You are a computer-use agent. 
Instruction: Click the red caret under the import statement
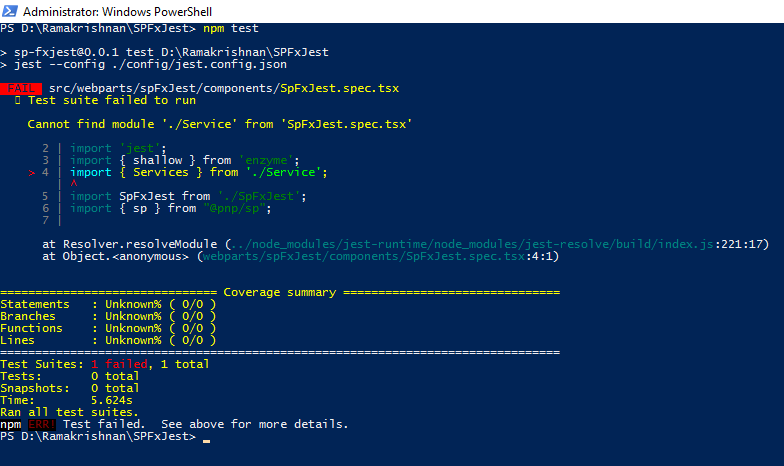point(74,184)
